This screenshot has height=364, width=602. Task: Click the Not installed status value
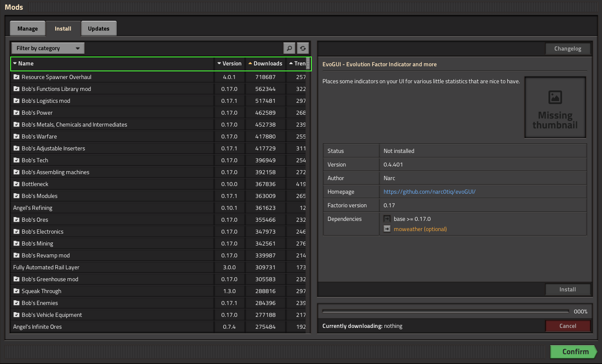point(399,151)
